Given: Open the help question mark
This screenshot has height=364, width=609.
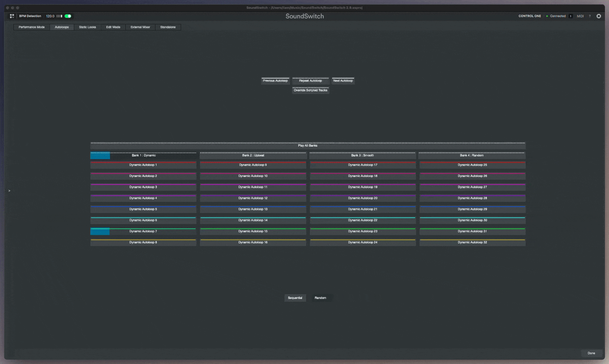Looking at the screenshot, I should (590, 16).
